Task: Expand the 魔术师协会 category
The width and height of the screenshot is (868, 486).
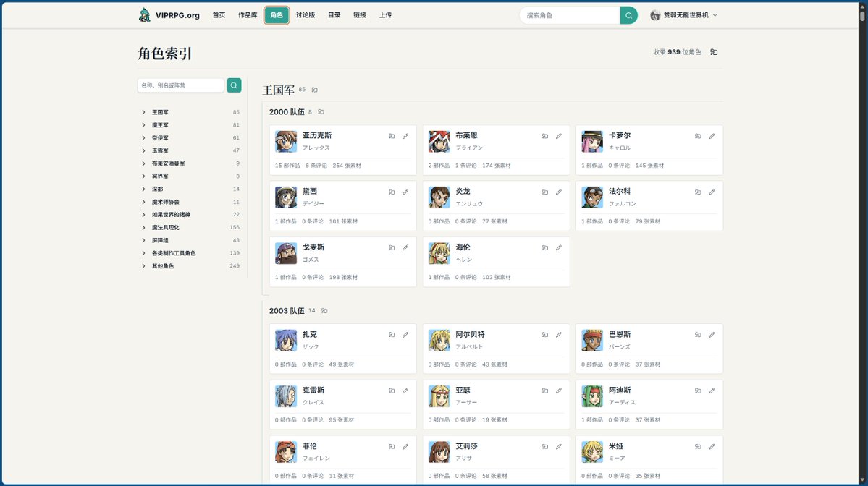Action: [143, 202]
